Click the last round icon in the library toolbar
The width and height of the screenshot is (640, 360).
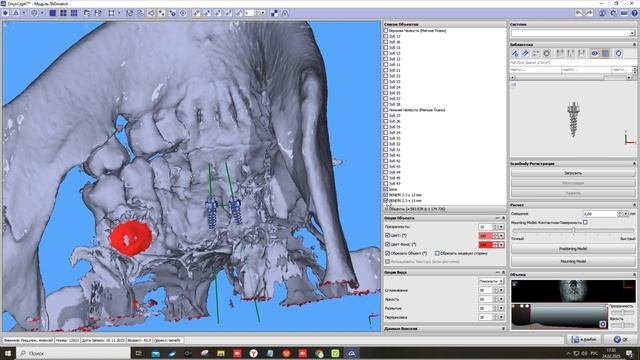[619, 53]
